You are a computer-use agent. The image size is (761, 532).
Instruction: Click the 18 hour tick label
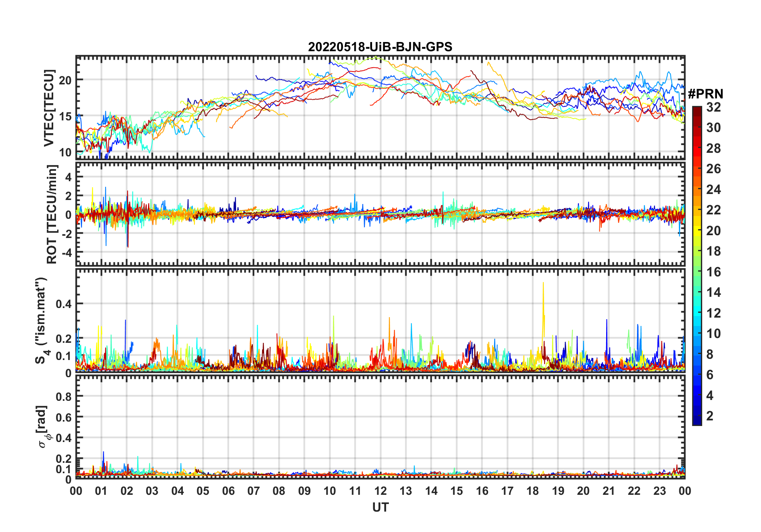[x=533, y=491]
